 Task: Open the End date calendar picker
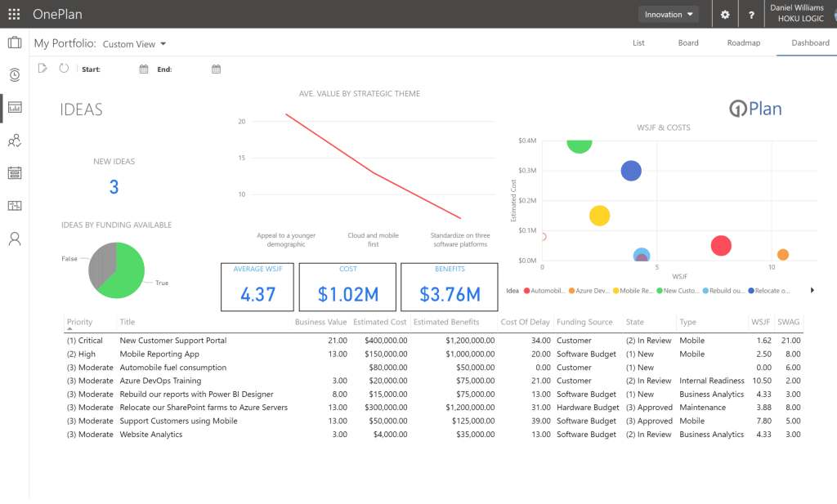[216, 69]
